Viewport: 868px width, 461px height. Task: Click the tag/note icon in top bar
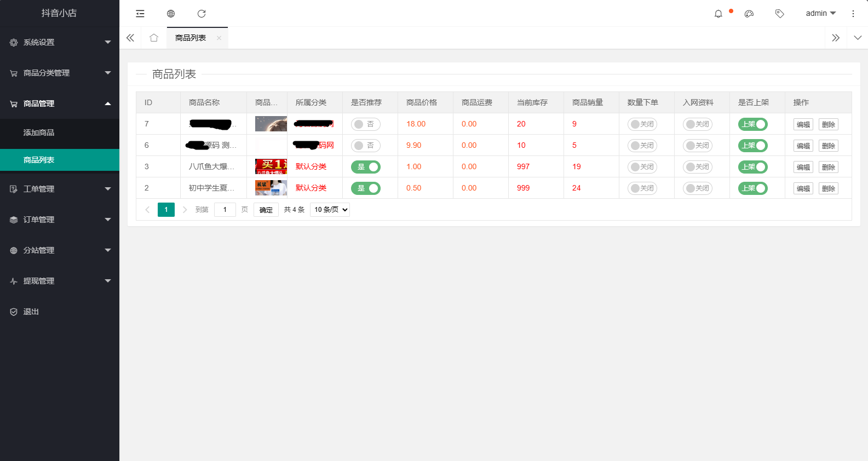[780, 14]
